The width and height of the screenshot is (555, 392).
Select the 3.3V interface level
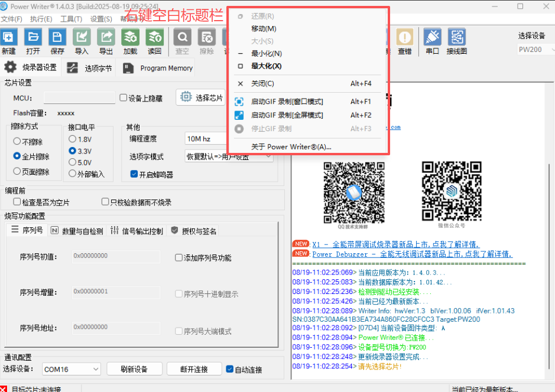click(x=72, y=151)
